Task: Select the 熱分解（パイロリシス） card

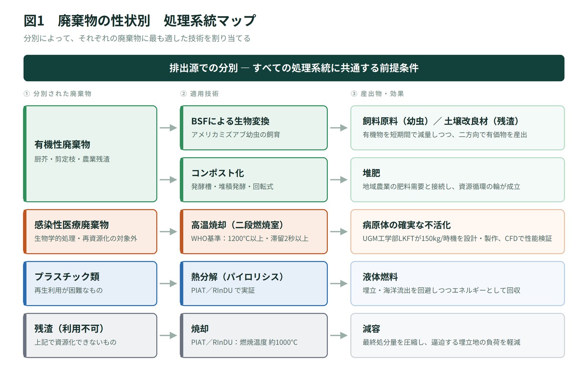Action: click(x=254, y=283)
